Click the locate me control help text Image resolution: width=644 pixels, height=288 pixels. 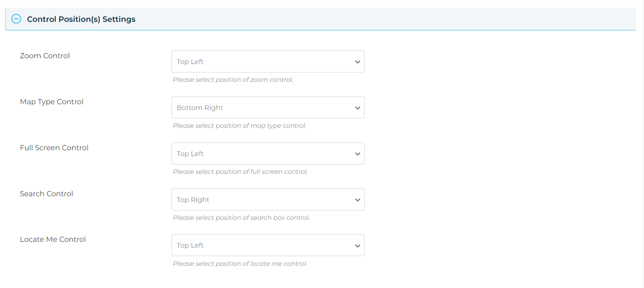coord(240,264)
